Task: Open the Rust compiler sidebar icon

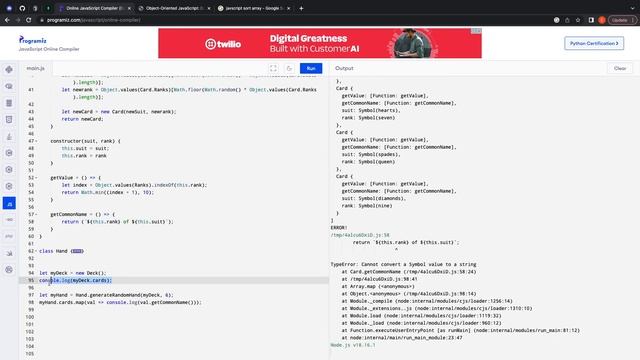Action: coord(9,270)
